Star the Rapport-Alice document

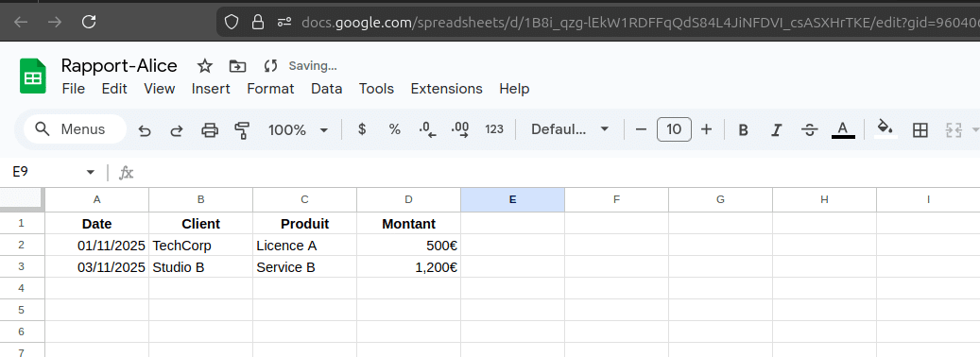point(205,65)
